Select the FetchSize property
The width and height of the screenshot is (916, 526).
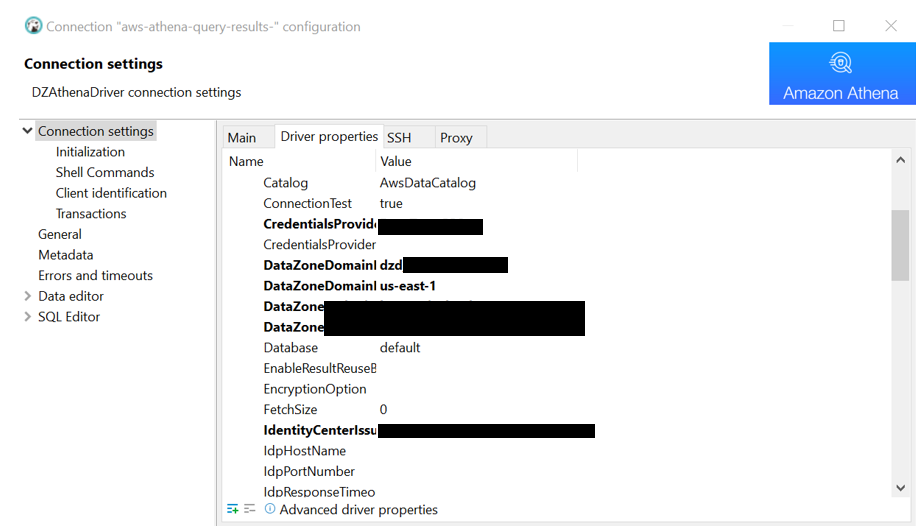coord(290,409)
